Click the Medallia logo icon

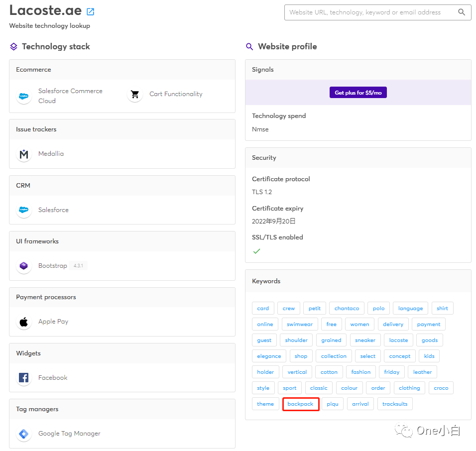click(x=24, y=154)
